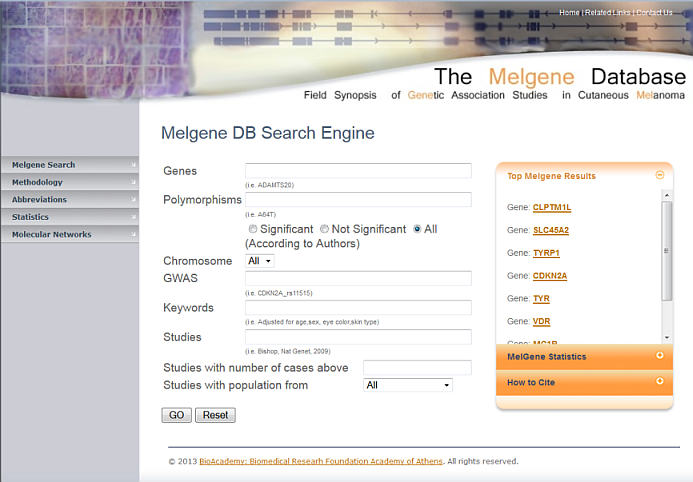Collapse the Top Melgene Results panel icon
The width and height of the screenshot is (693, 482).
659,175
